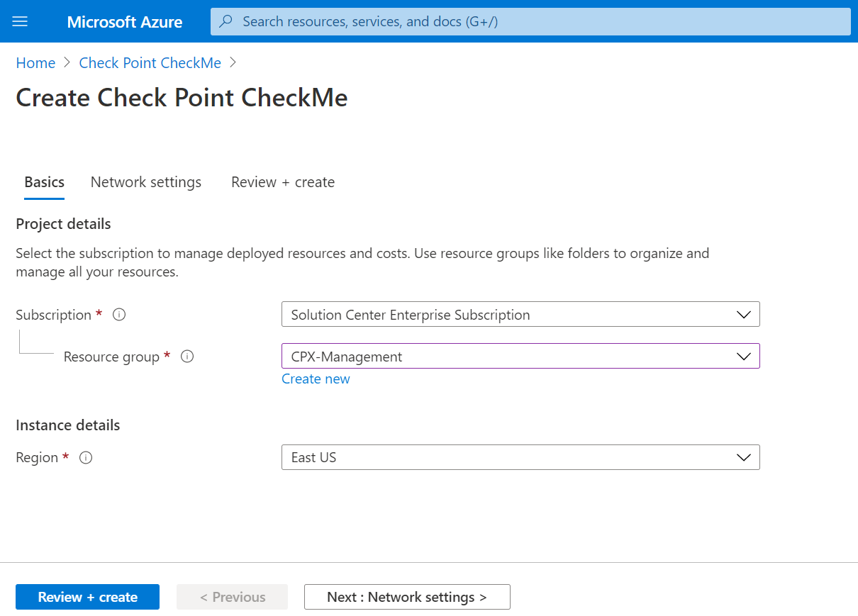Show the Subscription info tooltip icon
This screenshot has height=616, width=858.
[x=119, y=315]
